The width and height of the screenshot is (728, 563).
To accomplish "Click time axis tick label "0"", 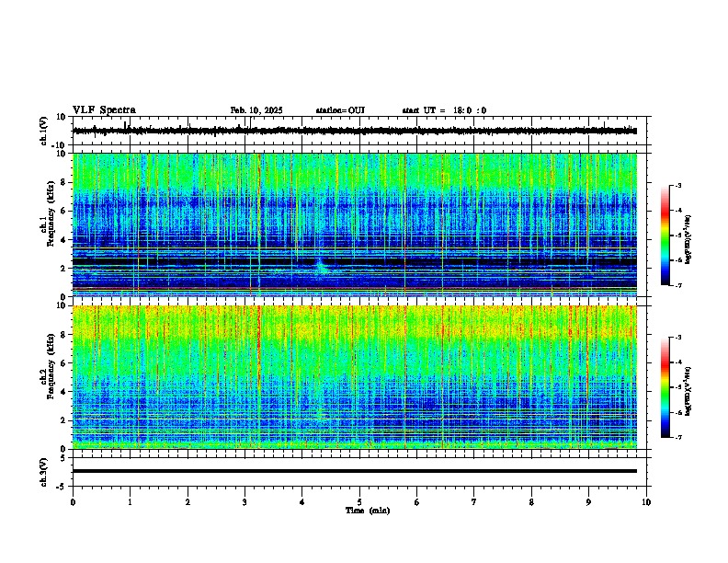I will [73, 502].
